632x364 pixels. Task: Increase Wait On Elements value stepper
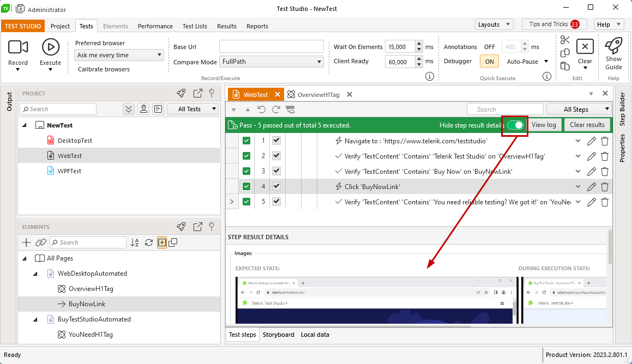point(419,44)
